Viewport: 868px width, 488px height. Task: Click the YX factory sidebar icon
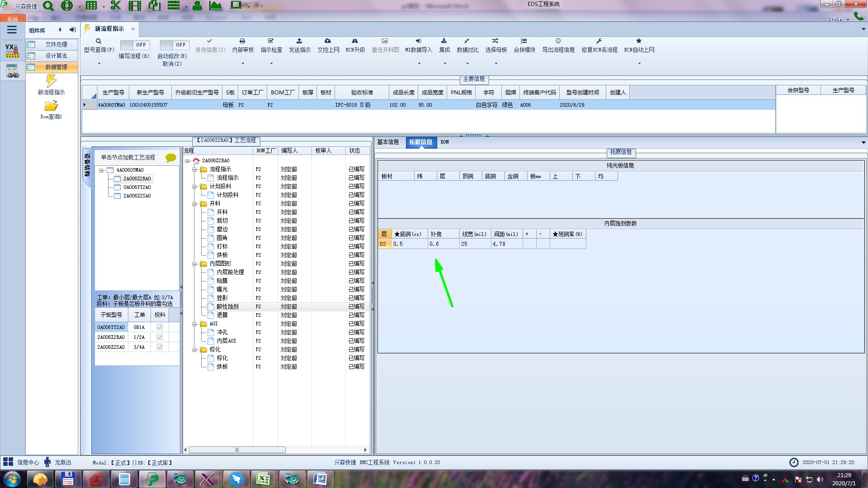[12, 51]
